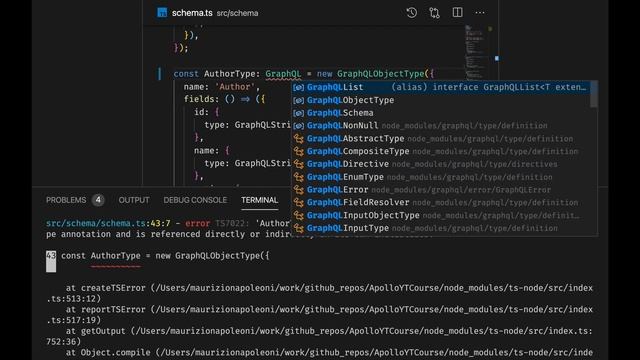This screenshot has width=640, height=360.
Task: Click the type icon beside GraphQLEnumType
Action: click(299, 177)
